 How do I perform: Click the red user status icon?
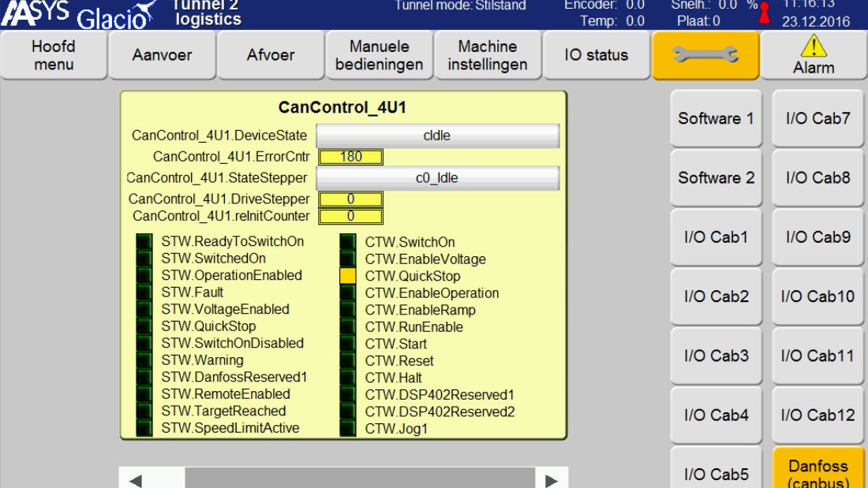click(x=763, y=13)
